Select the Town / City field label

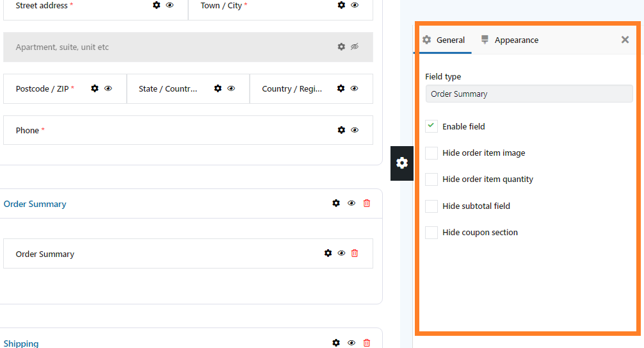pyautogui.click(x=221, y=5)
